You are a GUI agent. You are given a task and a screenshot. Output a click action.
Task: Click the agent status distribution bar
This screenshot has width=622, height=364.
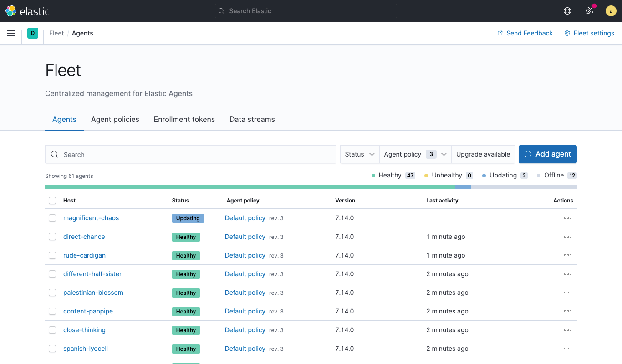tap(311, 187)
